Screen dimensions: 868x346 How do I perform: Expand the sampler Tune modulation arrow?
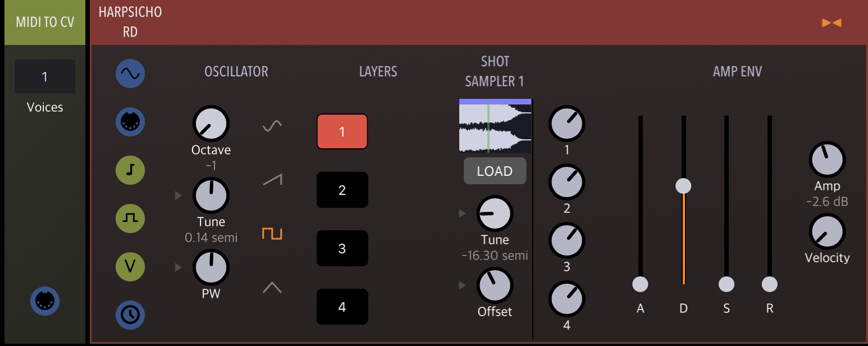(462, 213)
